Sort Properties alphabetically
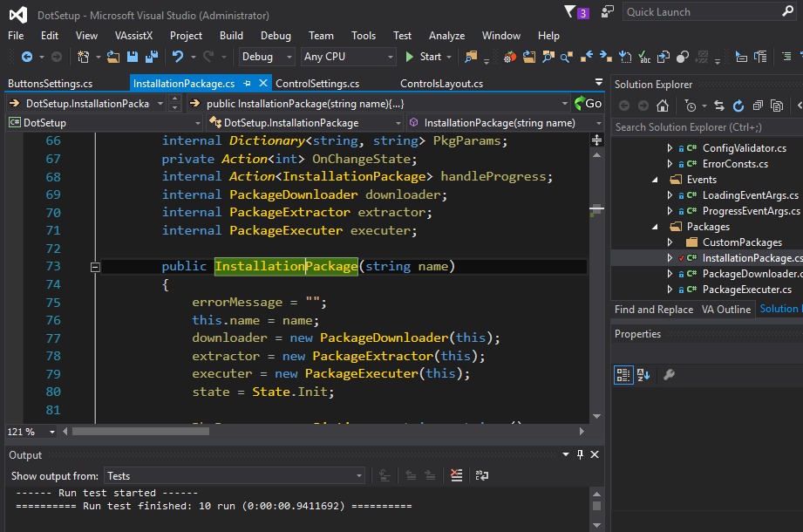 click(643, 374)
